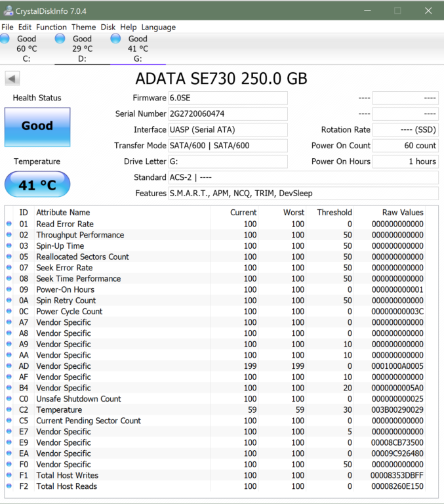Click status dot for Total Host Reads
The height and width of the screenshot is (504, 444).
[9, 486]
